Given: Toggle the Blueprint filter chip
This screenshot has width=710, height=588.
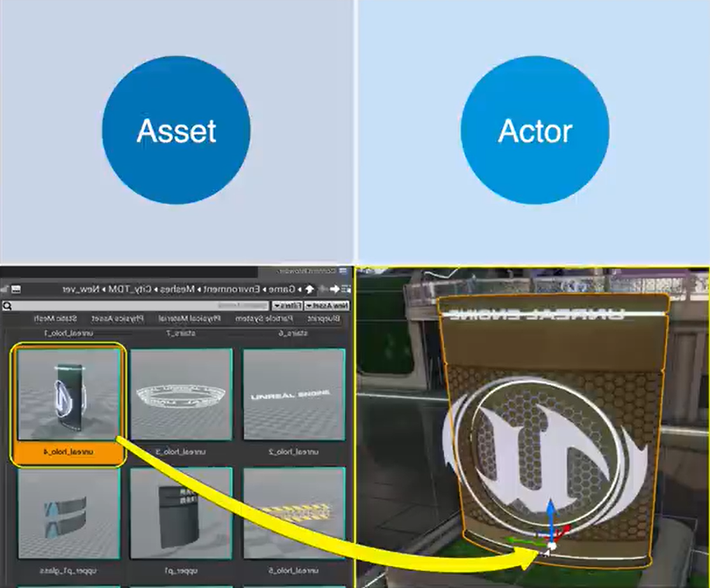Looking at the screenshot, I should 324,318.
